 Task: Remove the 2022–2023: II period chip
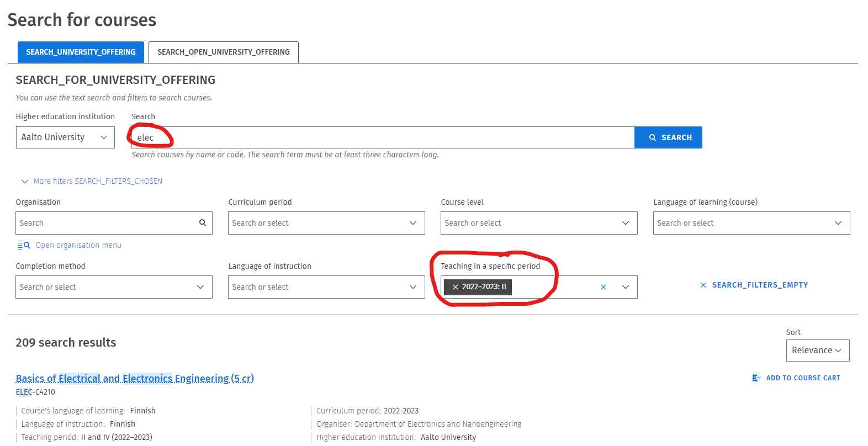tap(456, 287)
